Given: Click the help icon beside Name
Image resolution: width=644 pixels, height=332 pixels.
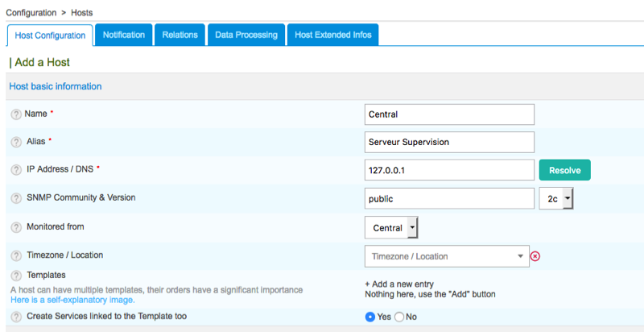Looking at the screenshot, I should pos(16,114).
